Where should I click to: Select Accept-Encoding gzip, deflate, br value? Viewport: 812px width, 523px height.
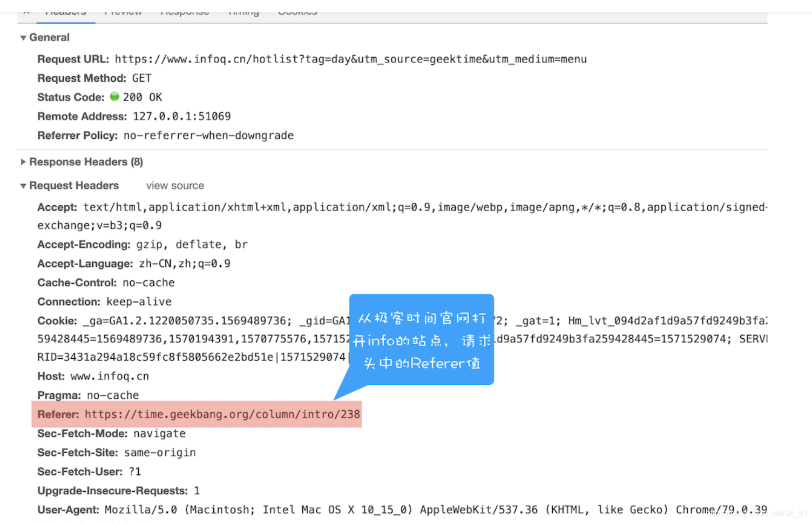192,245
